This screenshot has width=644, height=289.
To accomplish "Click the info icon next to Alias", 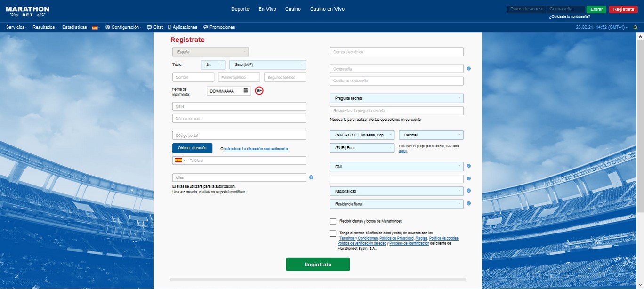I will (311, 177).
